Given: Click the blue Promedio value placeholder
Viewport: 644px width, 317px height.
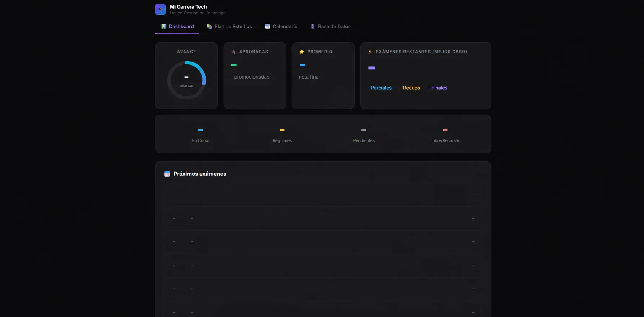Looking at the screenshot, I should click(302, 65).
